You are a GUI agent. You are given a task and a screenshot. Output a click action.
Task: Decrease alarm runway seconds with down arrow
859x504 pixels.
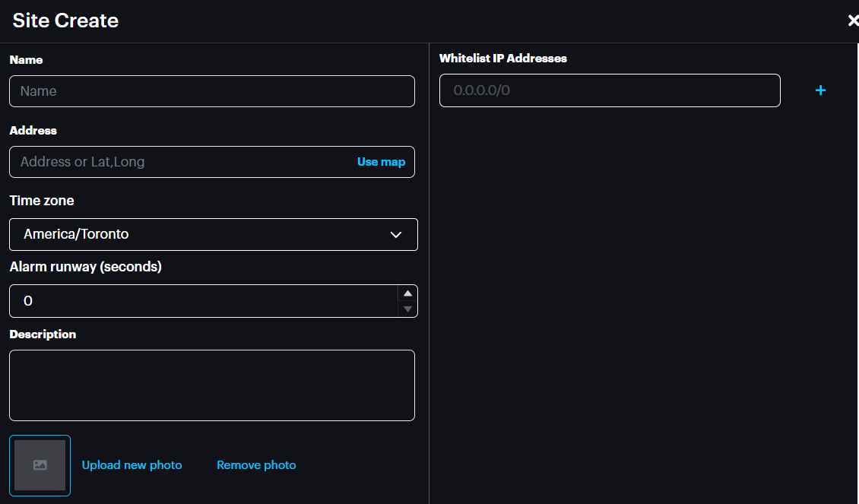tap(407, 309)
